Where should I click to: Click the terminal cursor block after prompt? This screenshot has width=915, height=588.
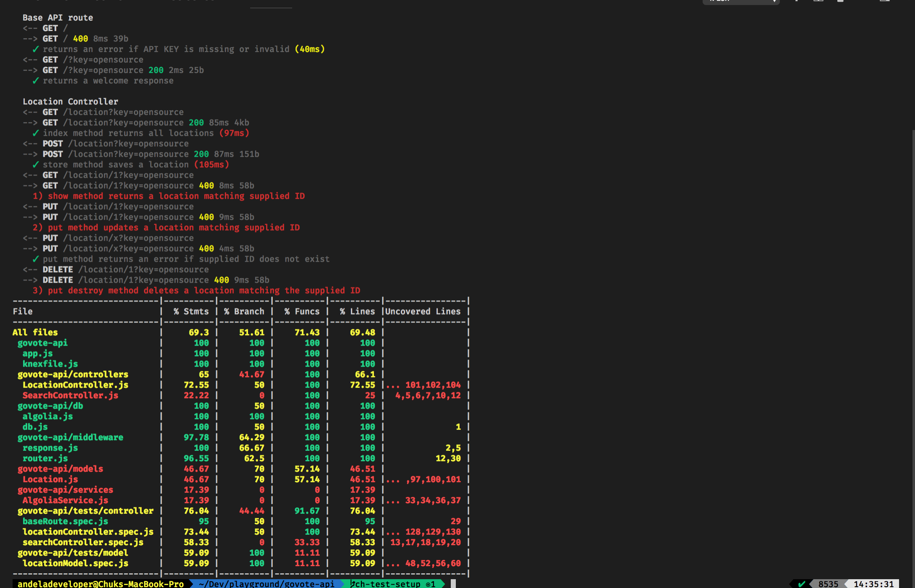pos(453,584)
